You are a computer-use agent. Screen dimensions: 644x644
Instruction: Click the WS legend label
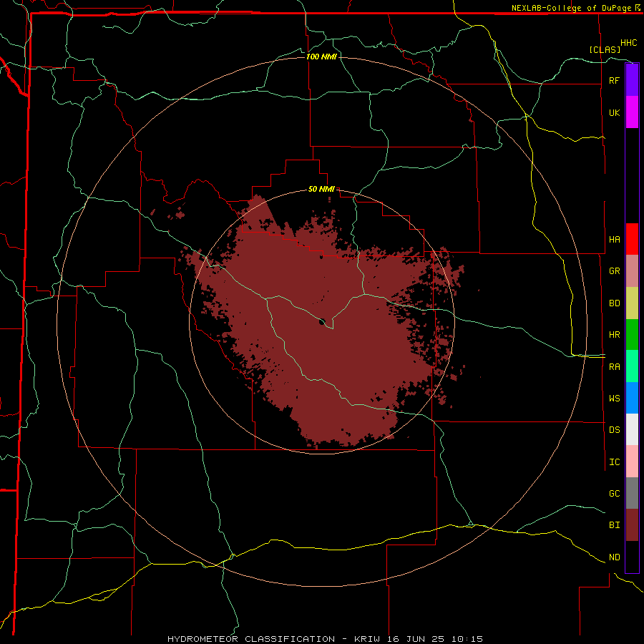click(614, 399)
